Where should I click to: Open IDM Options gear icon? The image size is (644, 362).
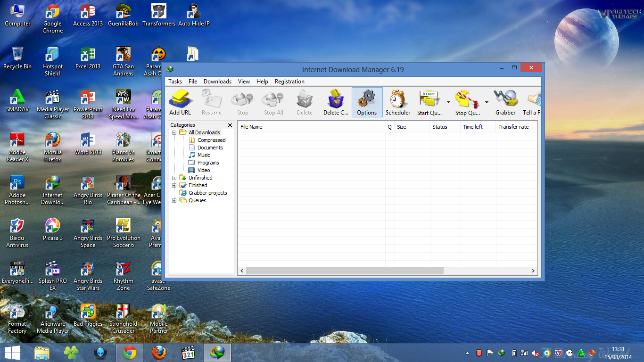(367, 102)
